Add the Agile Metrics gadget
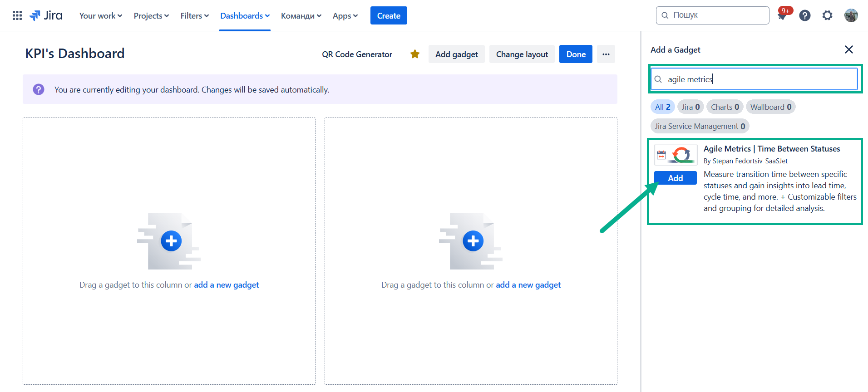 675,178
